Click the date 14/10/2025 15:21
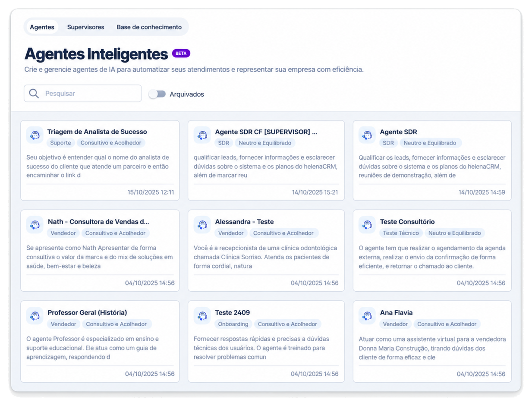The width and height of the screenshot is (532, 406). coord(315,192)
